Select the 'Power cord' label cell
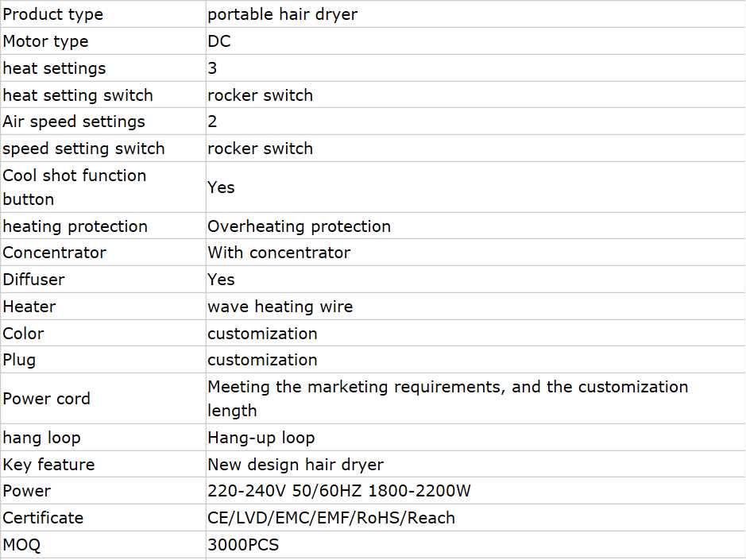 pos(46,399)
